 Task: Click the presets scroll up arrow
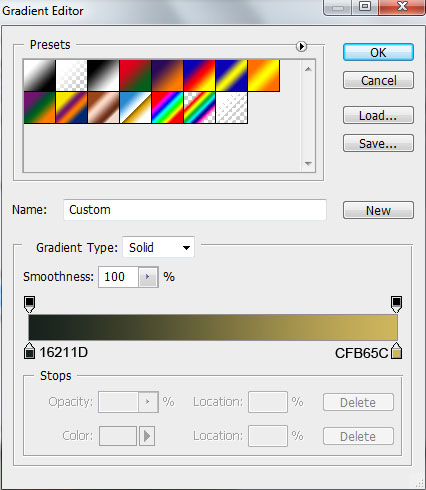click(308, 69)
